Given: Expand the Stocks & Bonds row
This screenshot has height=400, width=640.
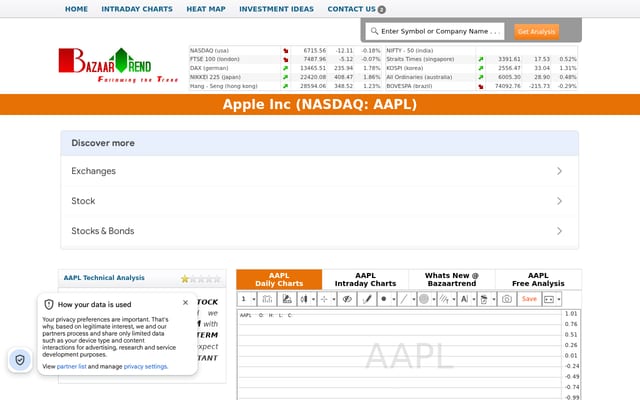Looking at the screenshot, I should coord(320,231).
